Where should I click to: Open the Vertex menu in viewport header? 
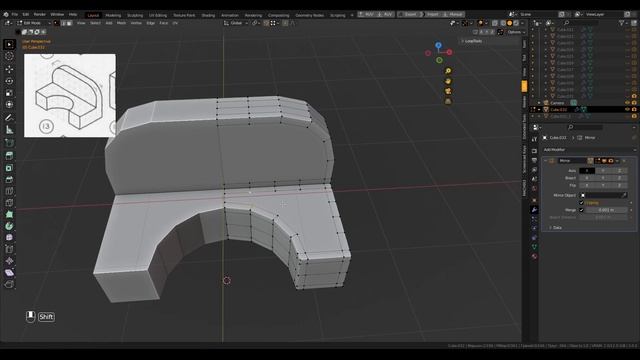pyautogui.click(x=136, y=23)
